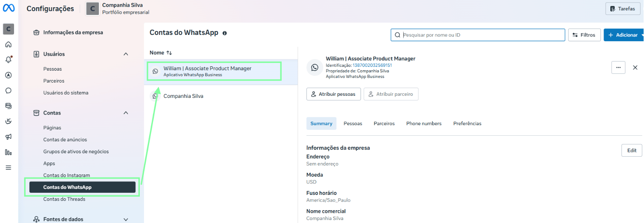Screen dimensions: 644x223
Task: Switch to the Summary tab
Action: (x=321, y=123)
